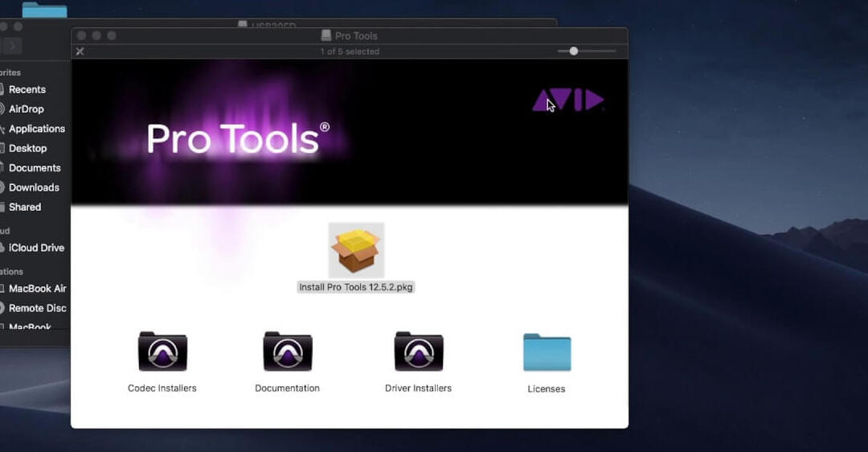Select Recents in Finder sidebar
Image resolution: width=868 pixels, height=452 pixels.
point(27,90)
